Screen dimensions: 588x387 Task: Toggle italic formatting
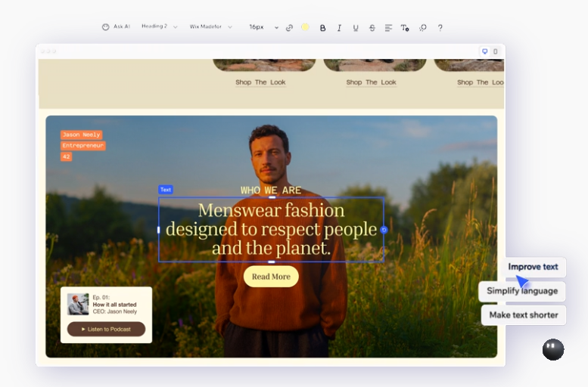(339, 28)
